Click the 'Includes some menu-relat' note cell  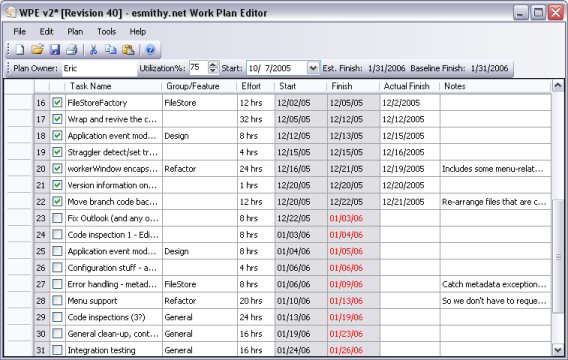495,169
